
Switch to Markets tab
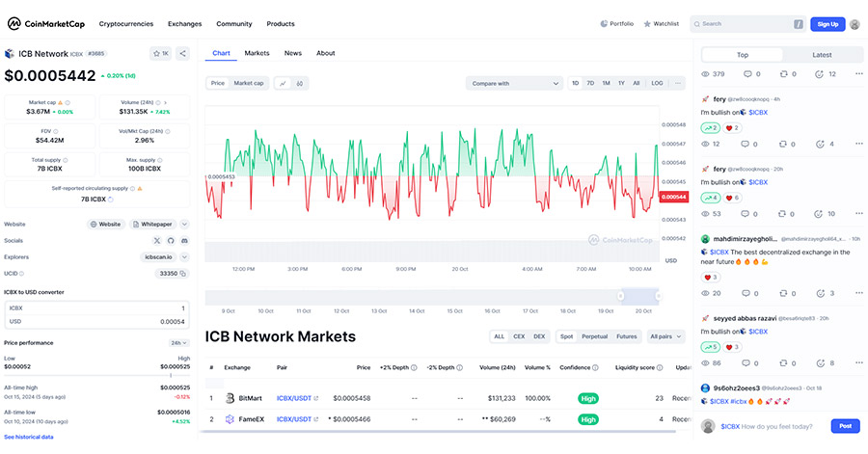(257, 53)
